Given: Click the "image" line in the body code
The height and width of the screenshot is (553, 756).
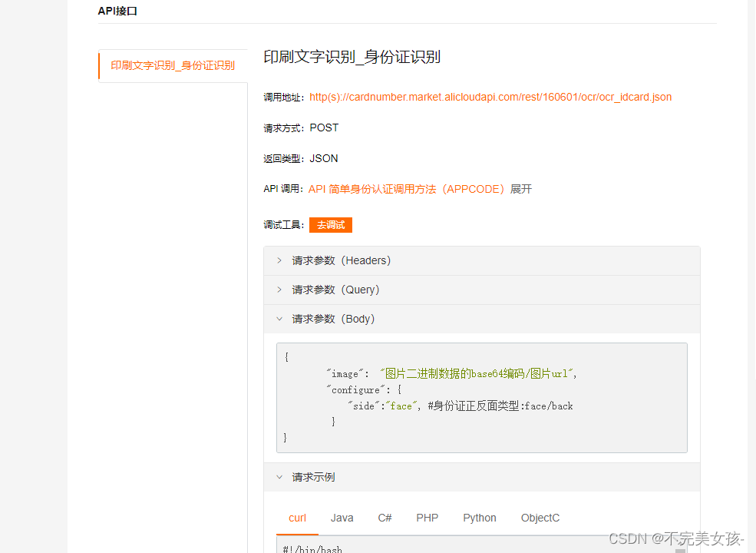Looking at the screenshot, I should click(452, 373).
